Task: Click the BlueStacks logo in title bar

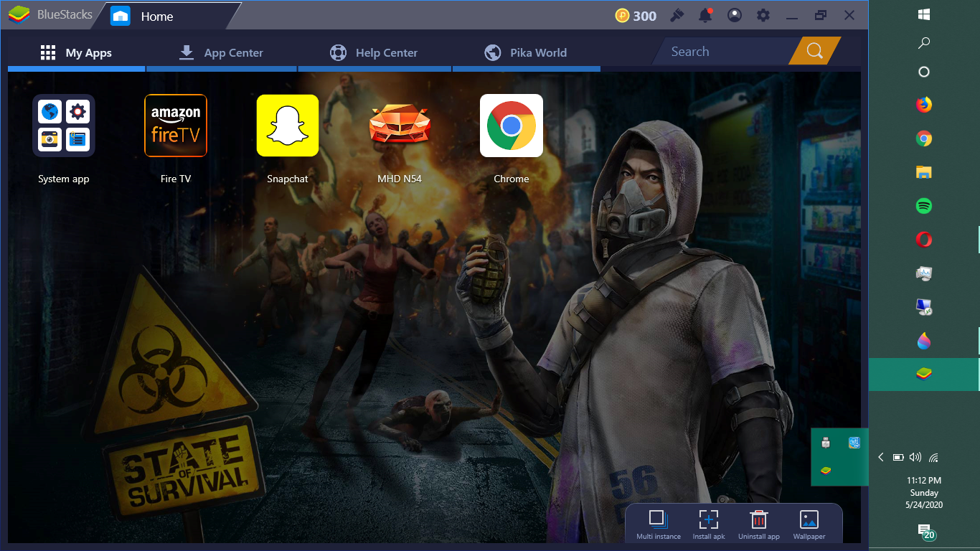Action: pyautogui.click(x=19, y=15)
